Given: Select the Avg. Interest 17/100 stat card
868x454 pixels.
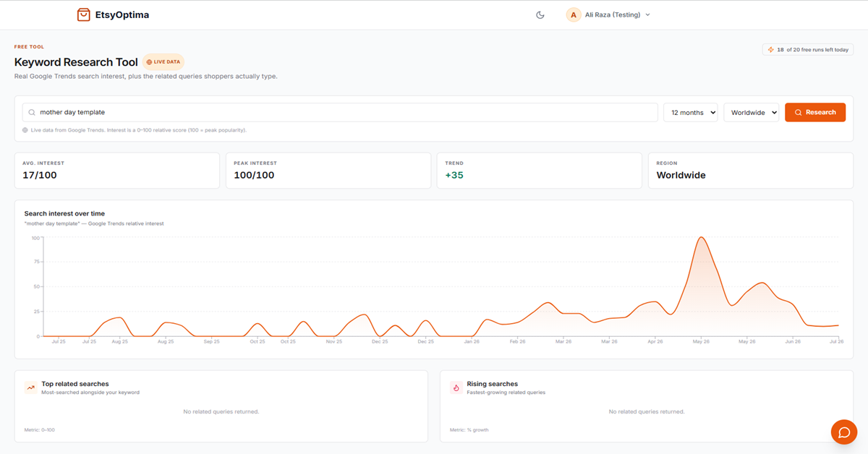Looking at the screenshot, I should [117, 171].
